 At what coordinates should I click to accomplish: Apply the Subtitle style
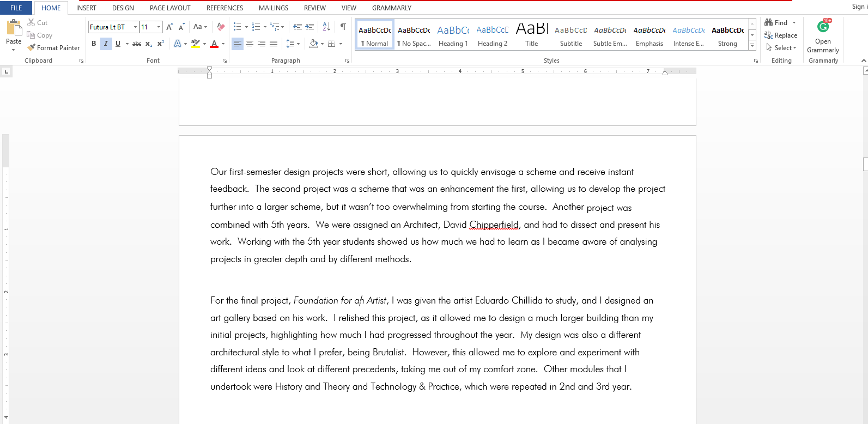[571, 35]
